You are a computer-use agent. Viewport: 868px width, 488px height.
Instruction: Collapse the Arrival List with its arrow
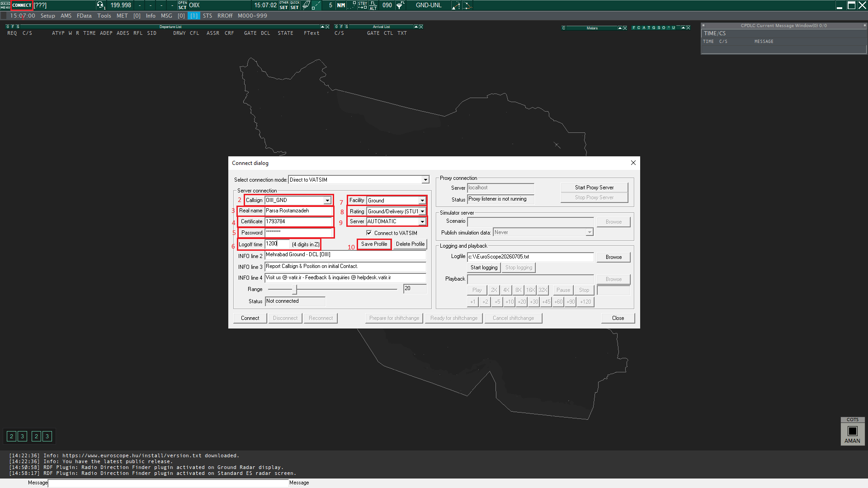pyautogui.click(x=416, y=27)
